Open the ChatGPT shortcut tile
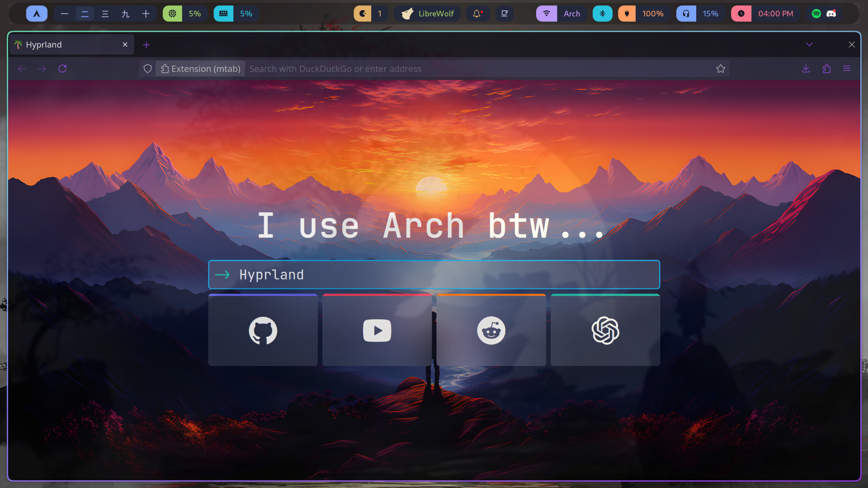 605,330
